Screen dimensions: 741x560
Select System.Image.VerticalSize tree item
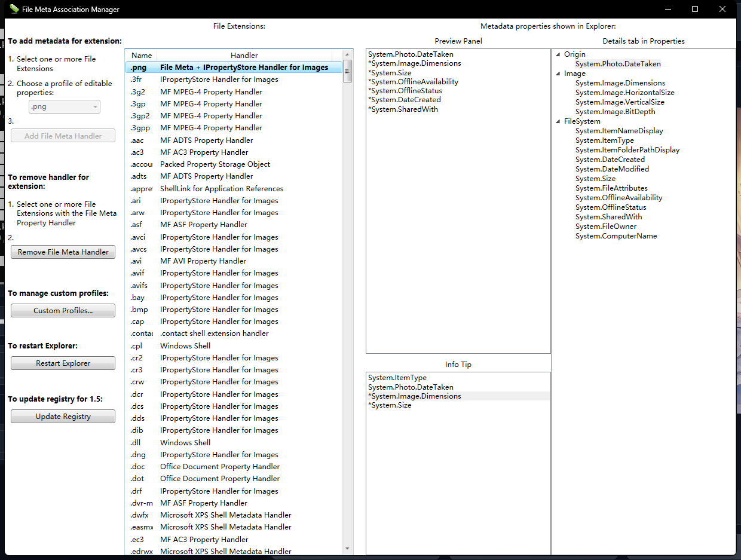pyautogui.click(x=620, y=102)
